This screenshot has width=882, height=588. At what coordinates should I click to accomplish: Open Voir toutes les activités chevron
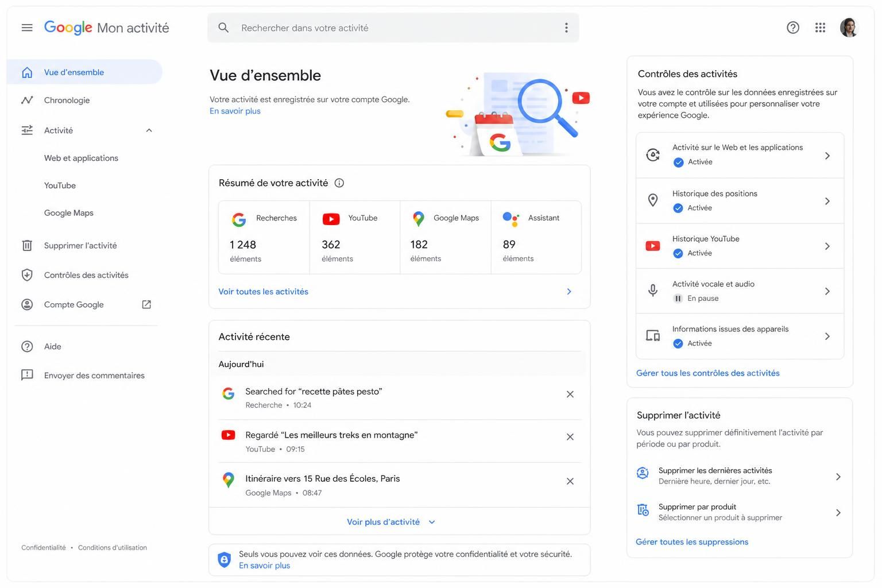coord(569,292)
